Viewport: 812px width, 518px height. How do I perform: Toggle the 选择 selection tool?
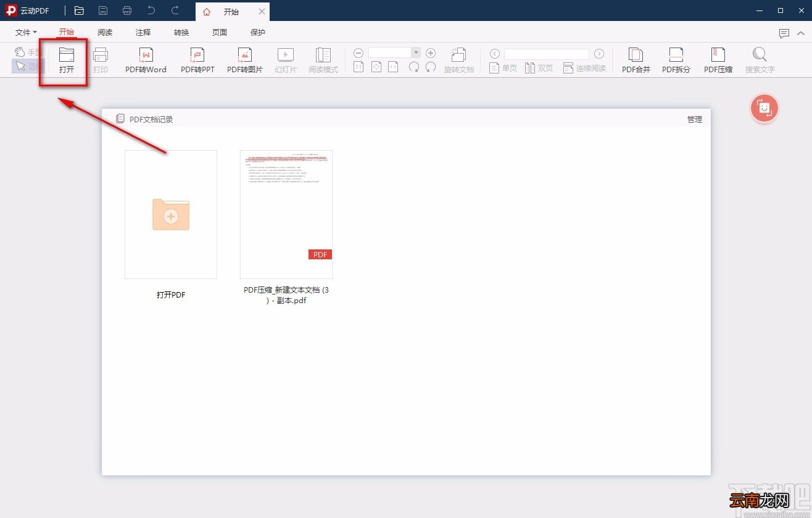28,66
